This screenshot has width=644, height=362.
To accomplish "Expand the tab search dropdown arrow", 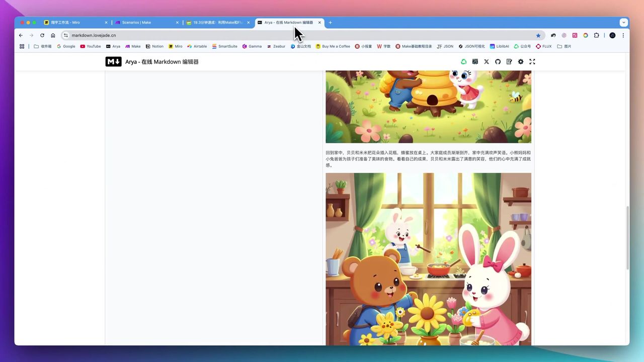I will pyautogui.click(x=623, y=22).
